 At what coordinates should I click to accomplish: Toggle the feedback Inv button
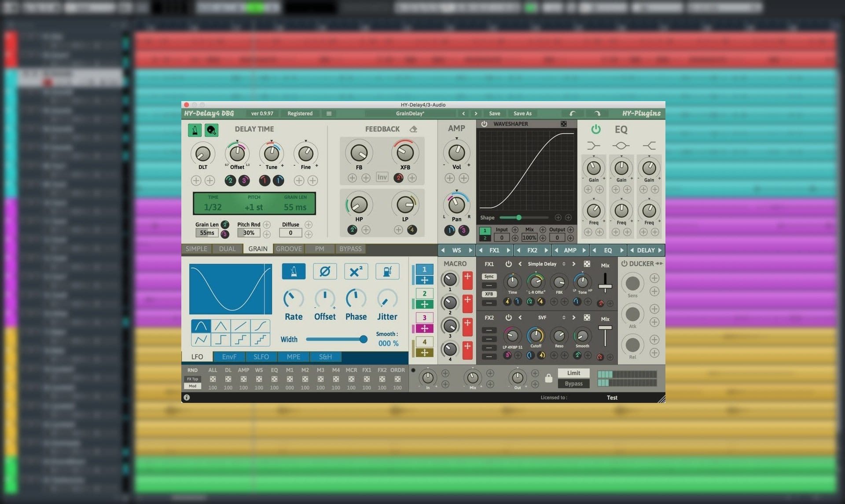coord(382,178)
